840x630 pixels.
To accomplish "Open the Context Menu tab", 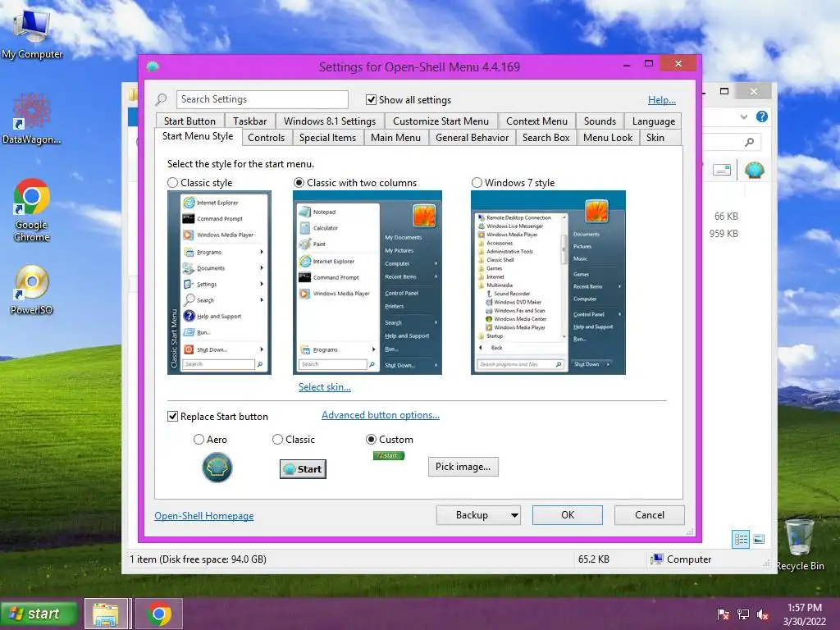I will tap(536, 121).
